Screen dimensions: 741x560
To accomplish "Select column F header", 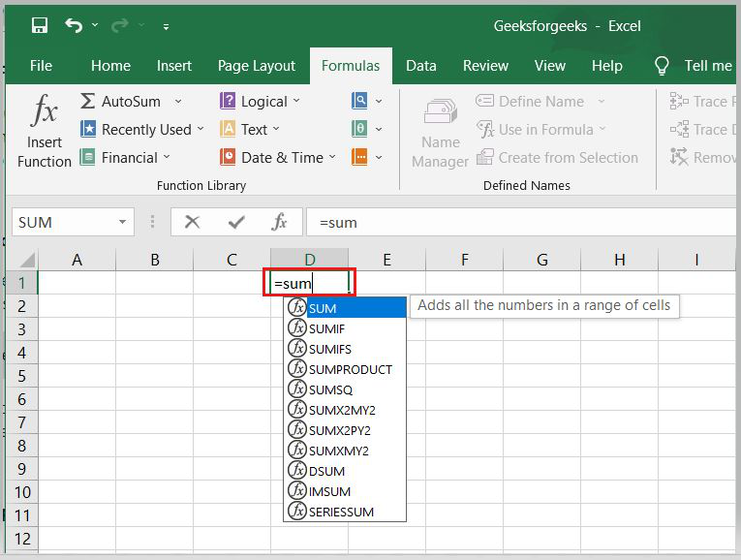I will (465, 260).
